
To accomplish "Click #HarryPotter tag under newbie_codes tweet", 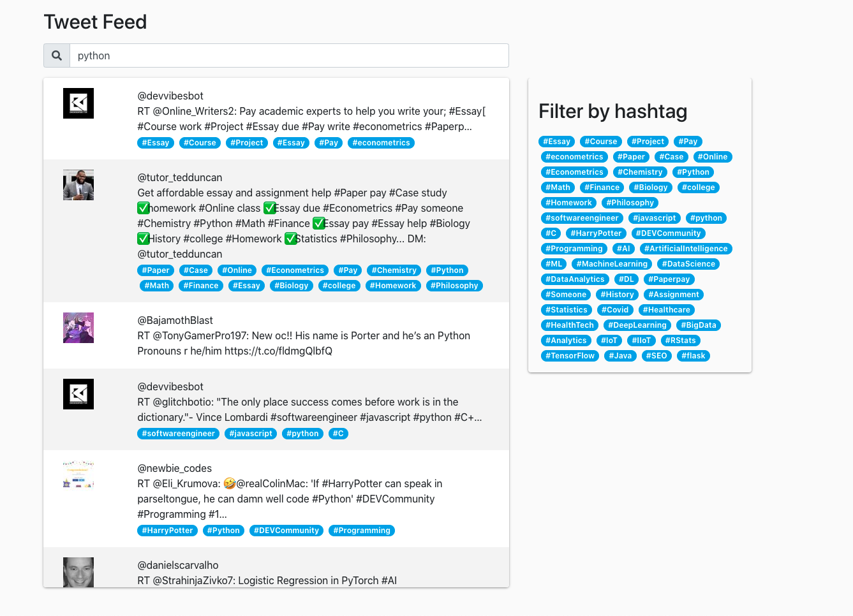I will pos(167,531).
